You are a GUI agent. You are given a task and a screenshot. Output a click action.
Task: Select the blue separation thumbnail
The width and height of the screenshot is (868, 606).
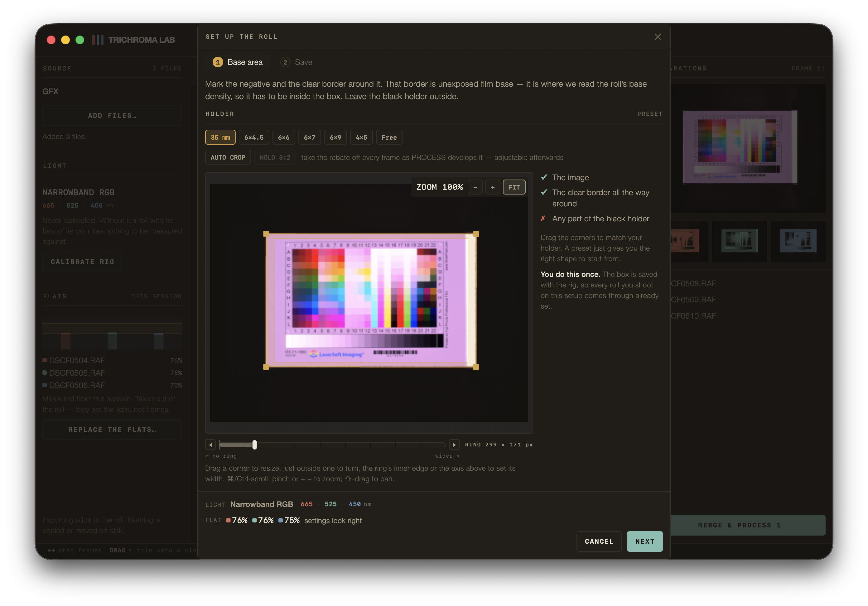click(798, 241)
